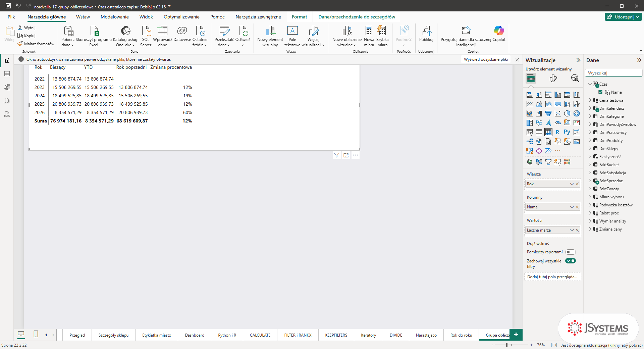This screenshot has height=349, width=644.
Task: Open dropdown for Name field in Kolumny
Action: click(572, 207)
